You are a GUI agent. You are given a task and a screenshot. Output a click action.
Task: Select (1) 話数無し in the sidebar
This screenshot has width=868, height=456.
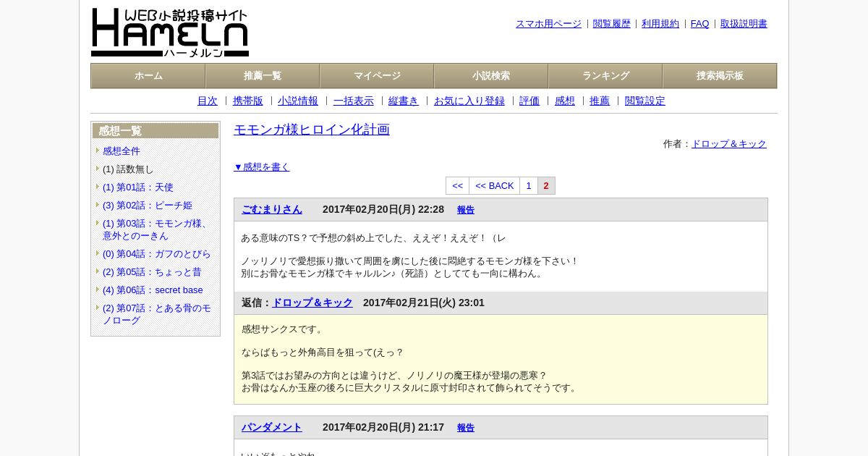click(x=128, y=169)
